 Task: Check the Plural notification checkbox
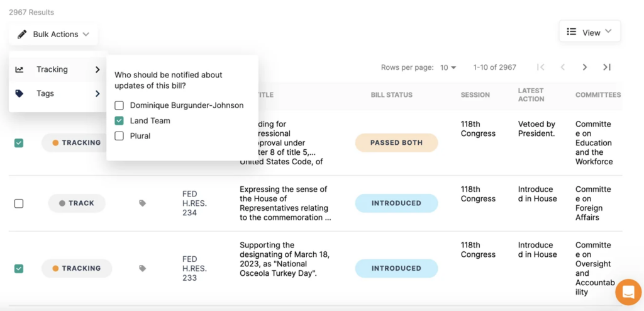point(119,136)
